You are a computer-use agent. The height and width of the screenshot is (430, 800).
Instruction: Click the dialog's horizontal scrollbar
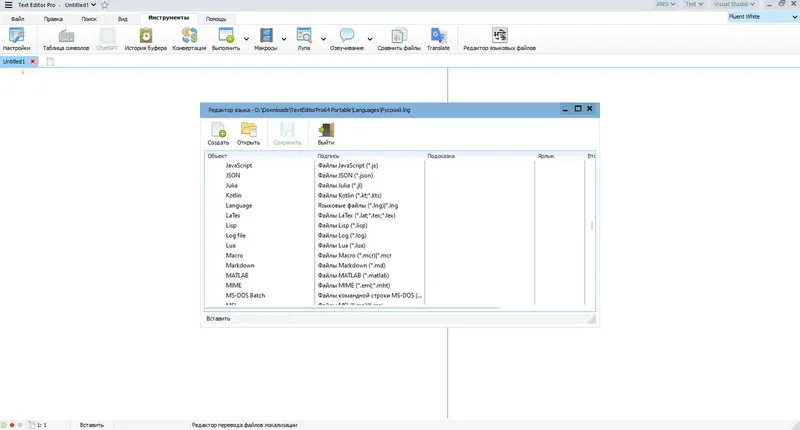pos(352,308)
